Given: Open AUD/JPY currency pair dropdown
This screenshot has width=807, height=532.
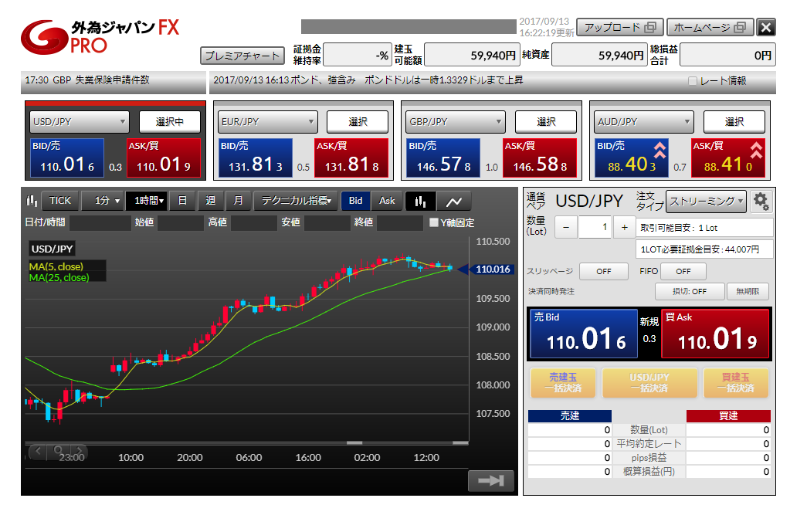Looking at the screenshot, I should pyautogui.click(x=644, y=122).
